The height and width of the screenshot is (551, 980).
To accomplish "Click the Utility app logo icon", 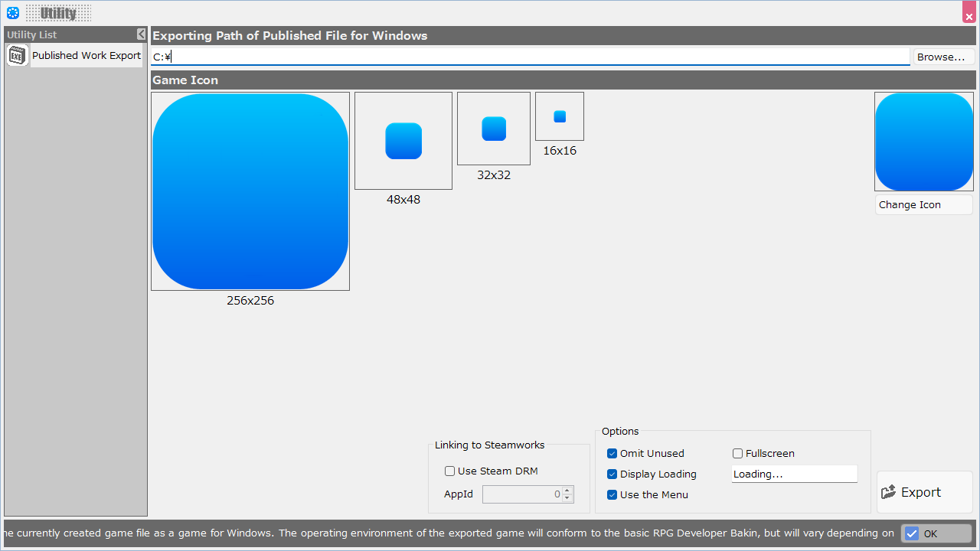I will coord(13,13).
